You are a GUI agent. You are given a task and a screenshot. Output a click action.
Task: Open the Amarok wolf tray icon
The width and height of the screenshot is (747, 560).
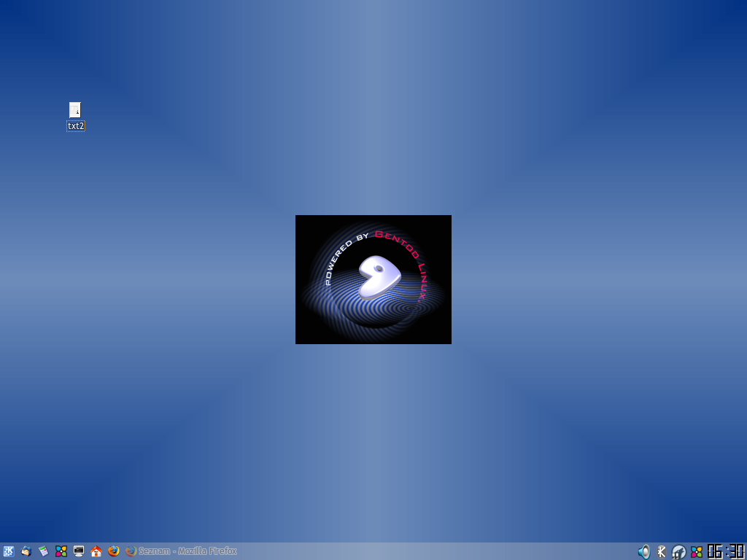[x=678, y=551]
